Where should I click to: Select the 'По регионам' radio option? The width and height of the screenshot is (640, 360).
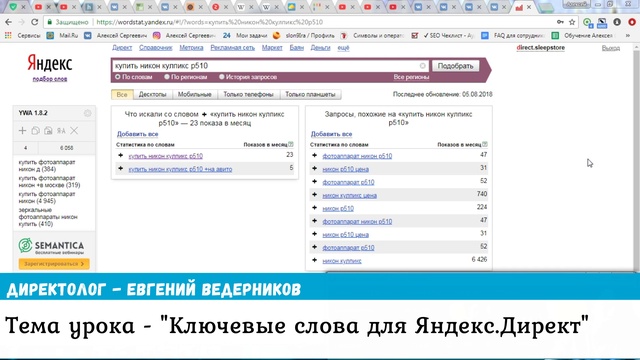[167, 77]
